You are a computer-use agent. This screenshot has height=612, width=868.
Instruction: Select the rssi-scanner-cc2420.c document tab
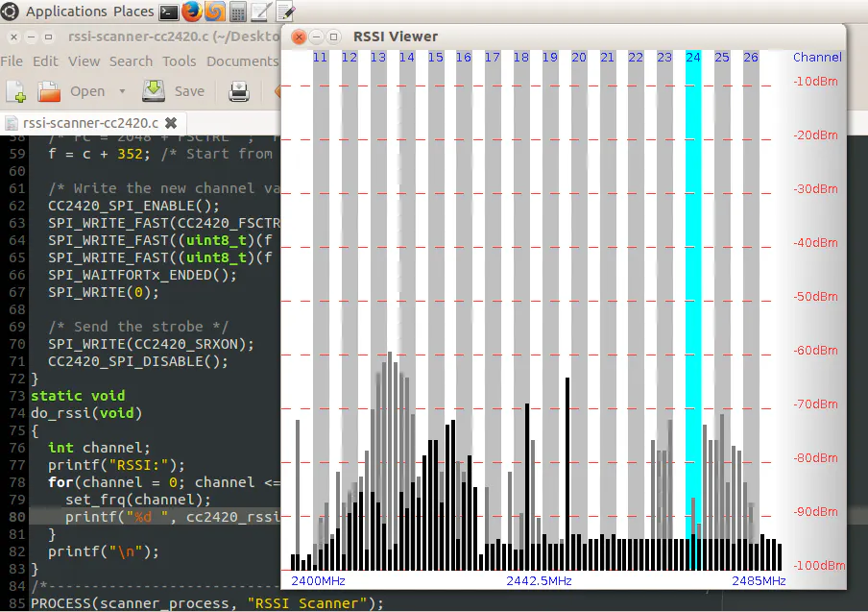click(92, 123)
